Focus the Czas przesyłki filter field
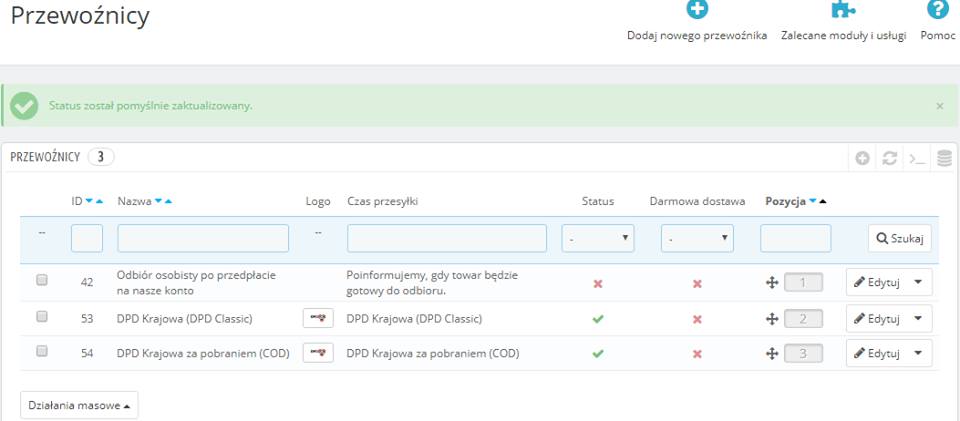 pos(447,238)
